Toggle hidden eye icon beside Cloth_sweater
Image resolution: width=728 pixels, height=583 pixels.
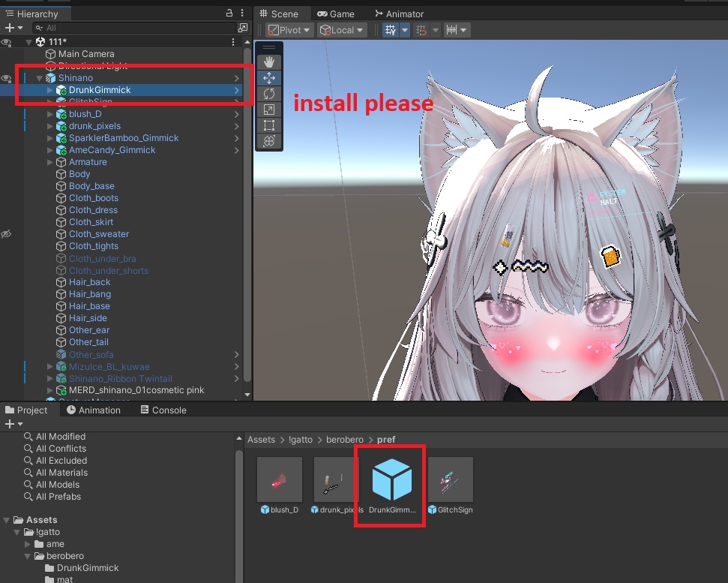click(x=6, y=234)
